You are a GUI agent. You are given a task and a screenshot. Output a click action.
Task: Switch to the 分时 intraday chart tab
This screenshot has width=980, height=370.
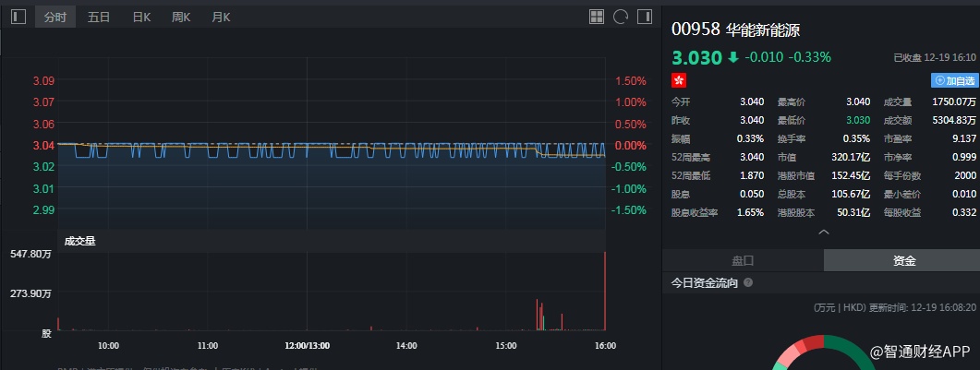tap(57, 17)
